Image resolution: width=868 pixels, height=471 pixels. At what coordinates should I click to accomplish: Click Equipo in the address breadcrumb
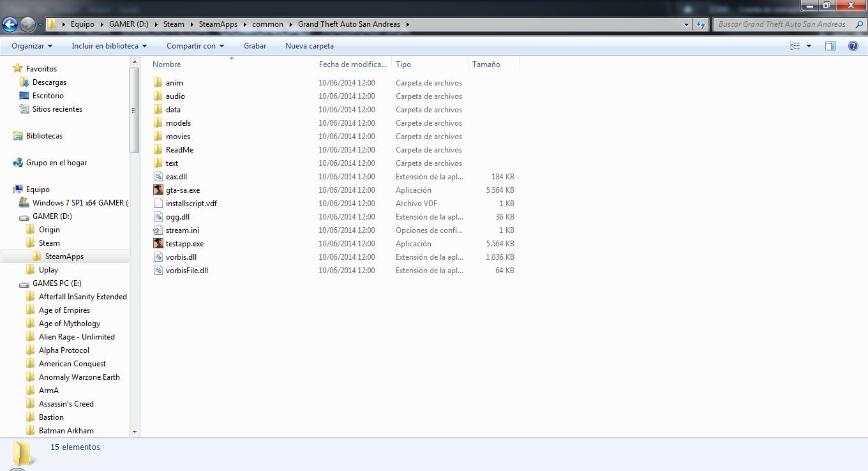(x=82, y=24)
